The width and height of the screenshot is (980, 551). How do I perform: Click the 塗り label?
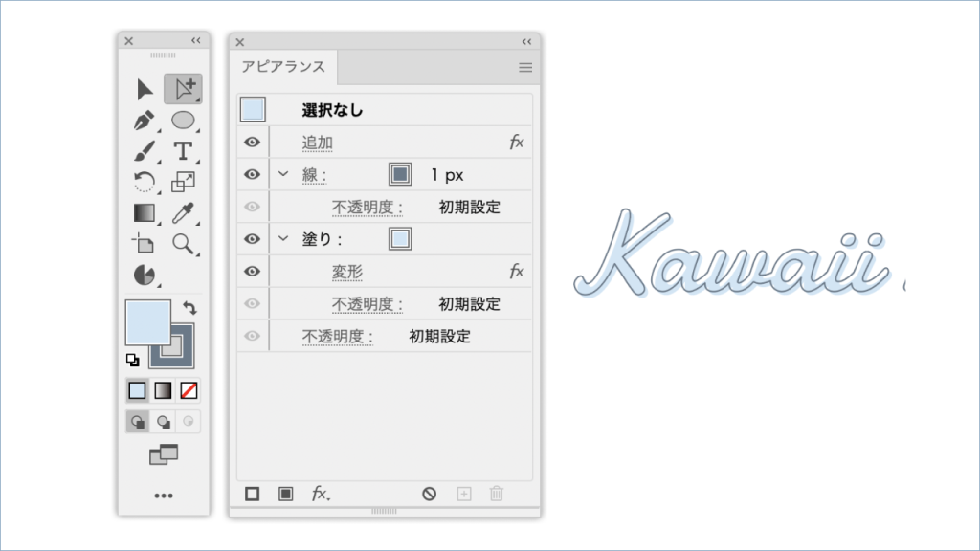coord(322,239)
